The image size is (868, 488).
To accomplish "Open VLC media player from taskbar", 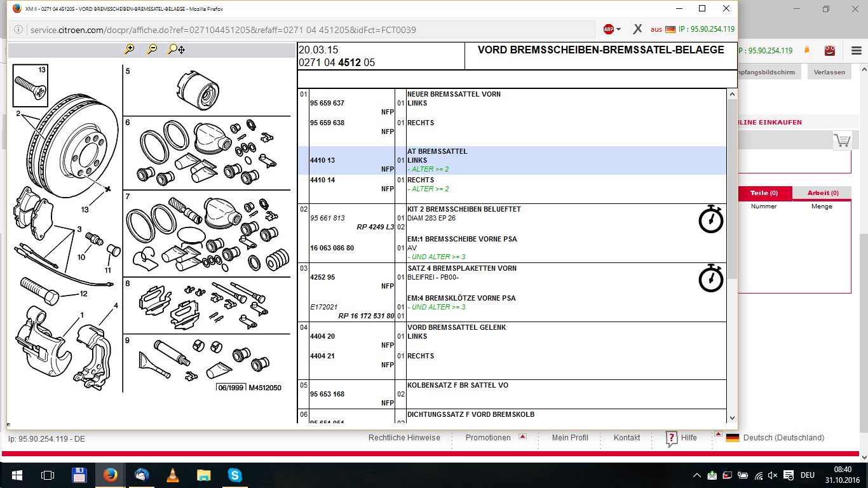I will (172, 475).
